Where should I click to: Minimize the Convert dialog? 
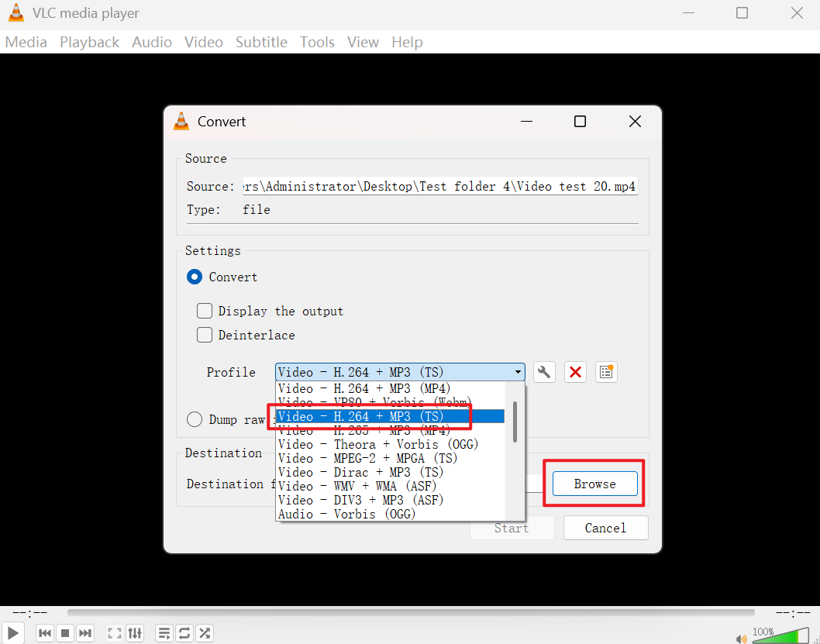[x=526, y=122]
